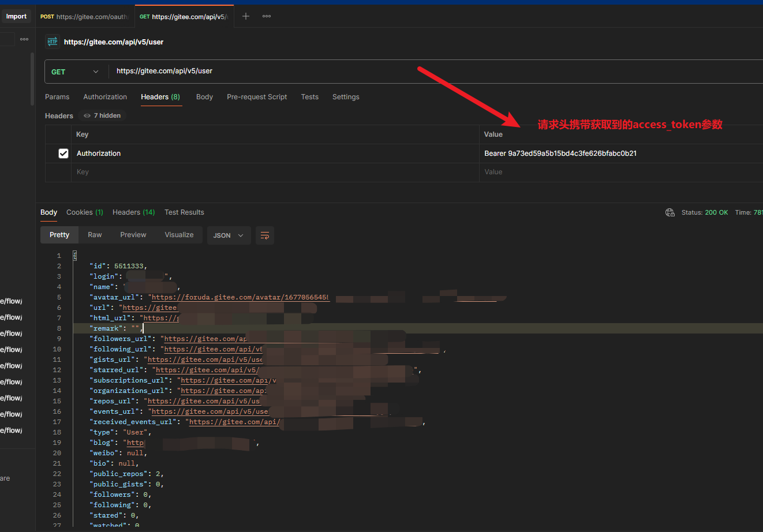763x532 pixels.
Task: Show the 7 hidden headers
Action: (x=102, y=115)
